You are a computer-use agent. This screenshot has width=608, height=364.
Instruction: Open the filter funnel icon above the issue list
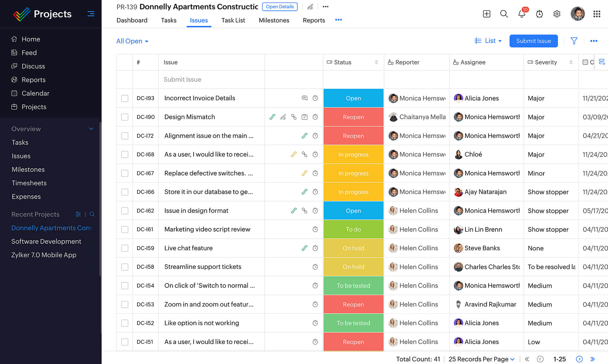[x=574, y=41]
